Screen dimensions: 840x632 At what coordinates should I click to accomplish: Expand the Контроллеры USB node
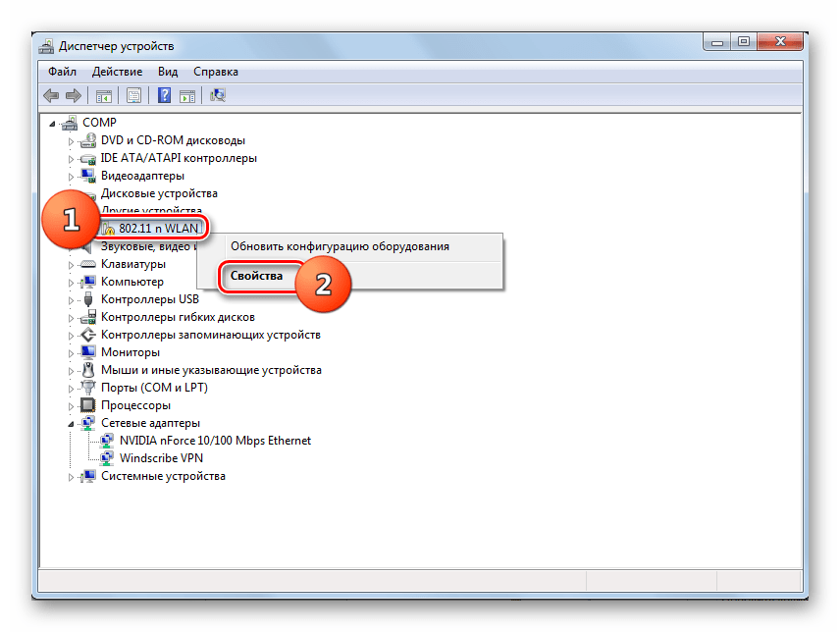click(x=71, y=300)
